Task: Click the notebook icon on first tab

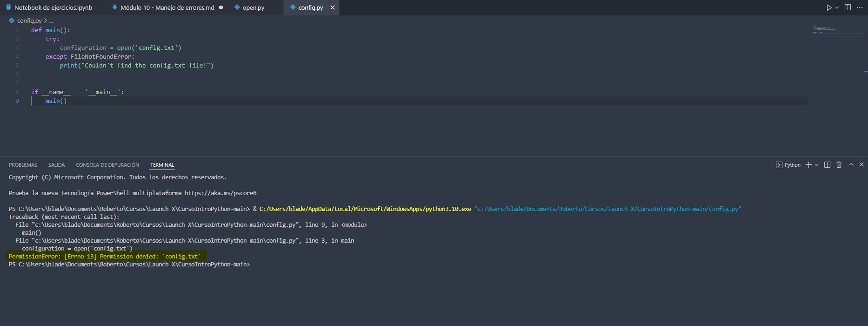Action: pyautogui.click(x=8, y=7)
